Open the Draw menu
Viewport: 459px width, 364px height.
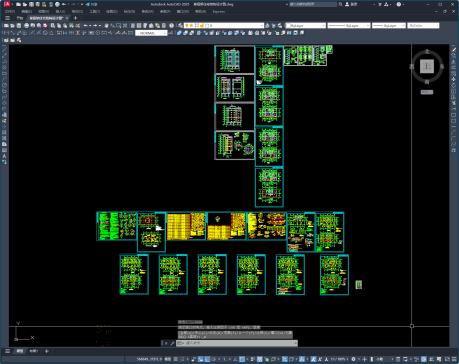pos(112,11)
